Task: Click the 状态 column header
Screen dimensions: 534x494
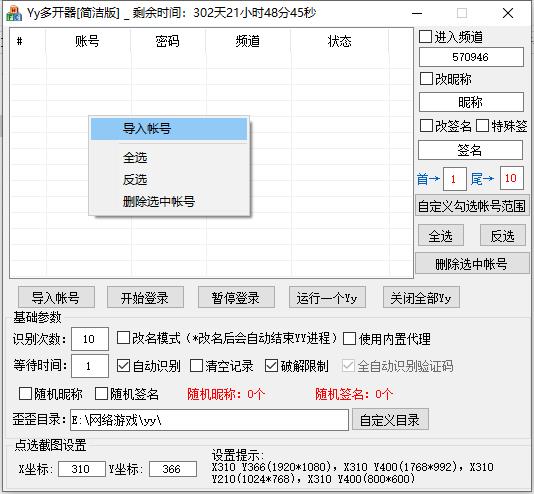Action: pyautogui.click(x=340, y=41)
